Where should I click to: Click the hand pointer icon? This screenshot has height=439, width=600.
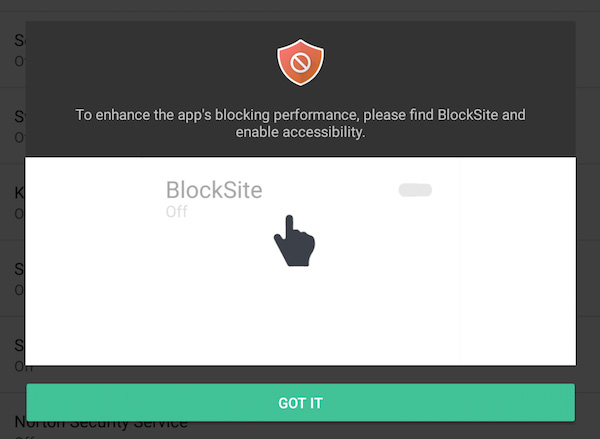294,241
